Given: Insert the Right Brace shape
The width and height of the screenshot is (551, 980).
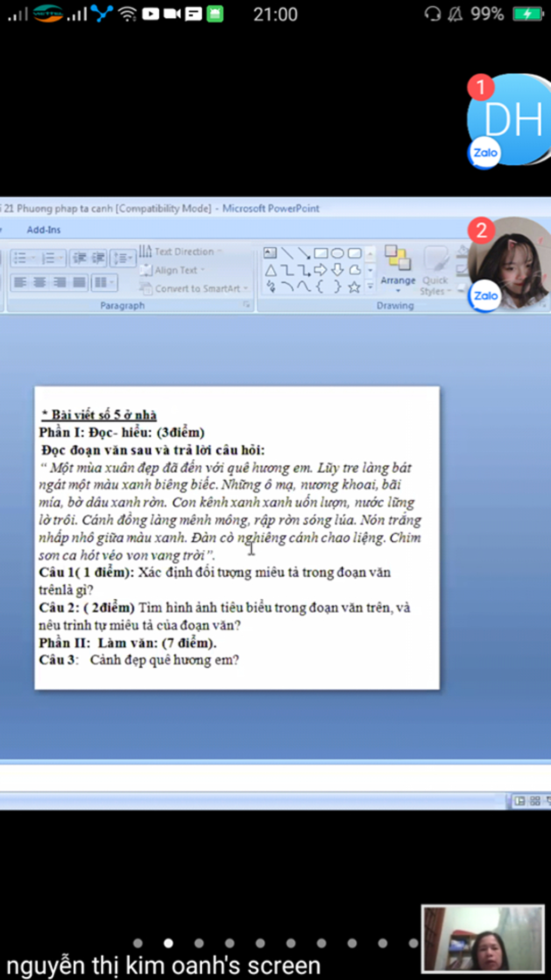Looking at the screenshot, I should [337, 287].
